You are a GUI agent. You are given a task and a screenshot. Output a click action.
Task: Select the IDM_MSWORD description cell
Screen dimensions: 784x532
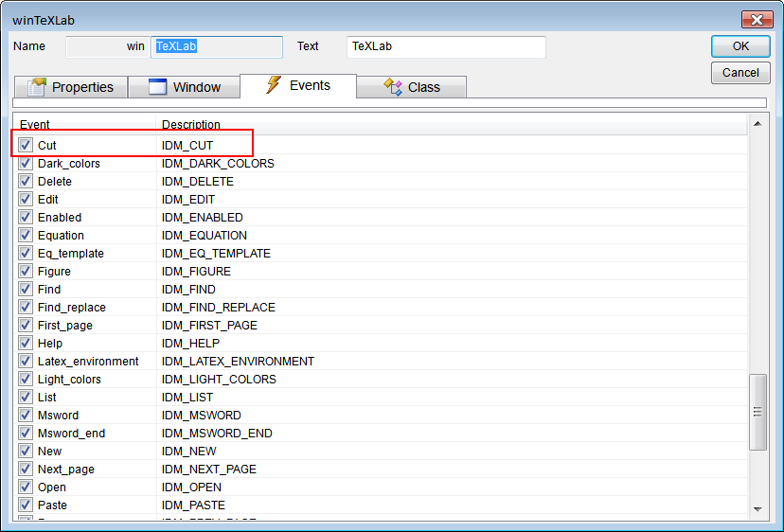click(x=202, y=416)
